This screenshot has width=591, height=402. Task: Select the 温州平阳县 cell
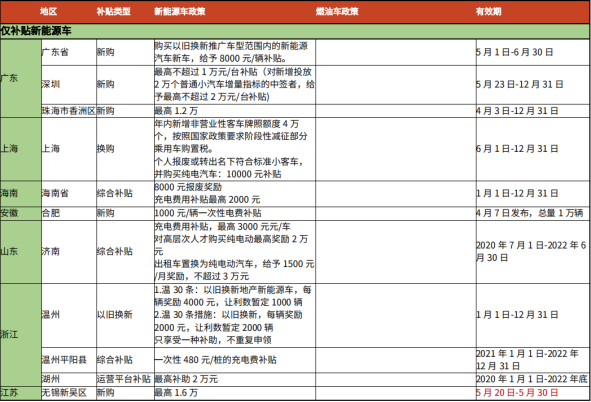click(x=69, y=360)
